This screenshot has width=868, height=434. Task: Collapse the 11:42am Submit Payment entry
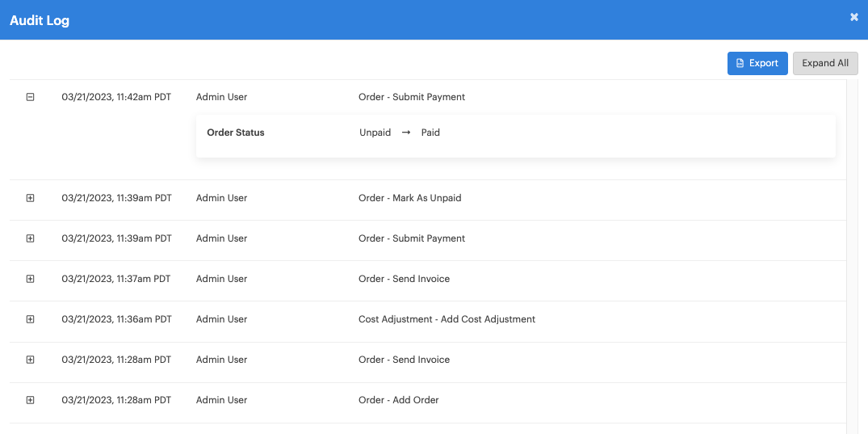[x=31, y=97]
